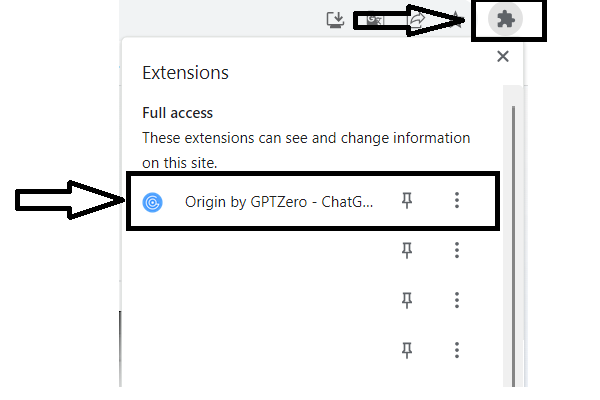Screen dimensions: 600x400
Task: Open the three-dot menu in the second extension row
Action: pyautogui.click(x=456, y=250)
